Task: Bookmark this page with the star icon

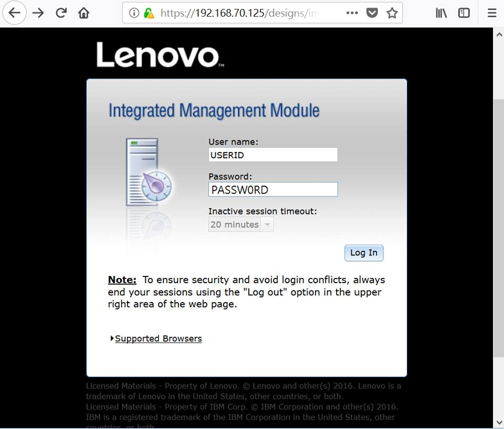Action: pos(392,13)
